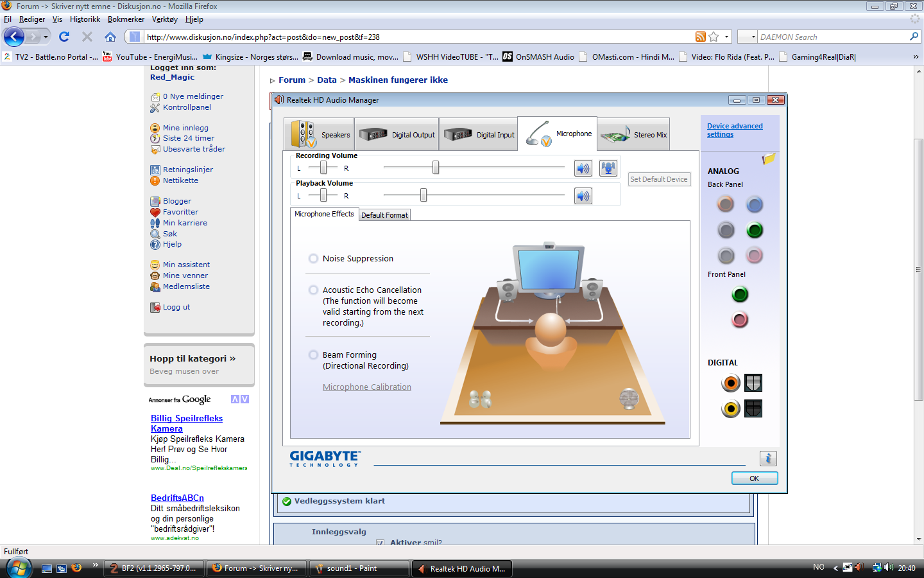Viewport: 924px width, 578px height.
Task: Open the information icon button in Realtek
Action: click(x=768, y=459)
